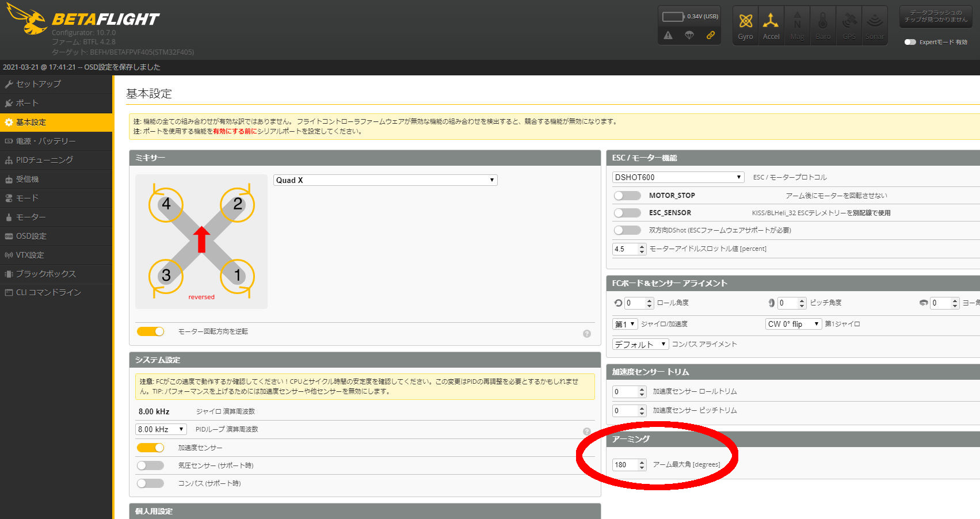Click the yaw angle input field
Screen dimensions: 980x519
click(945, 303)
